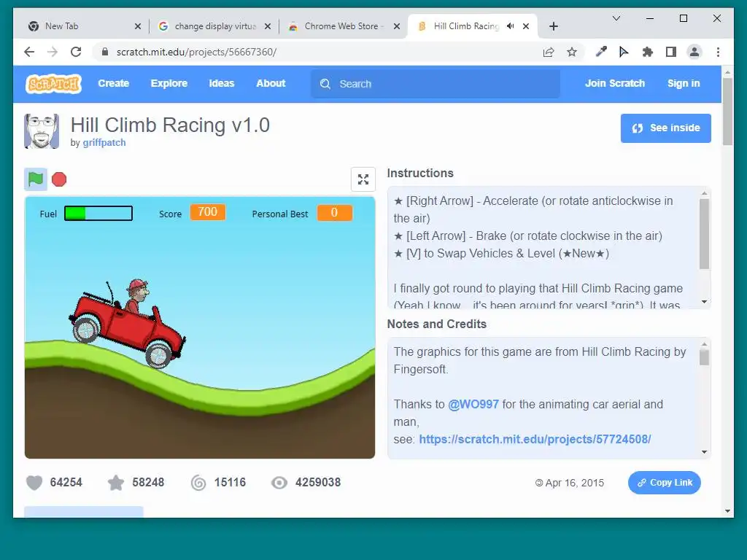Click the address bar URL
The width and height of the screenshot is (747, 560).
pyautogui.click(x=196, y=52)
